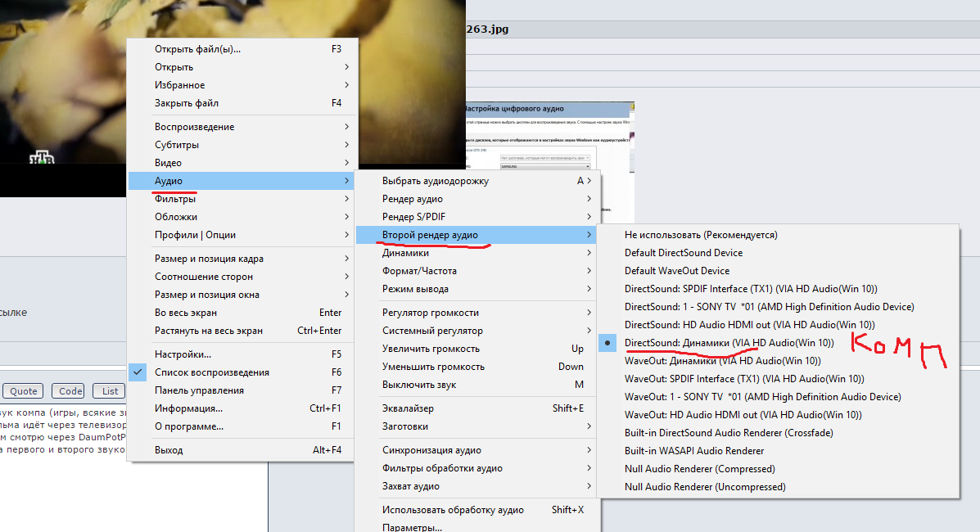Image resolution: width=980 pixels, height=532 pixels.
Task: Expand Регулятор громкости submenu
Action: tap(476, 313)
